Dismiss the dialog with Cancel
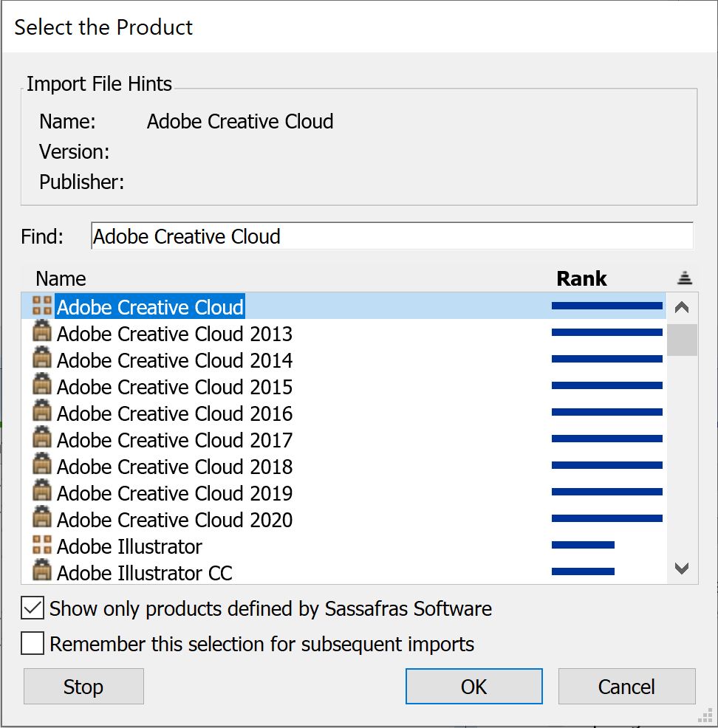 tap(626, 687)
